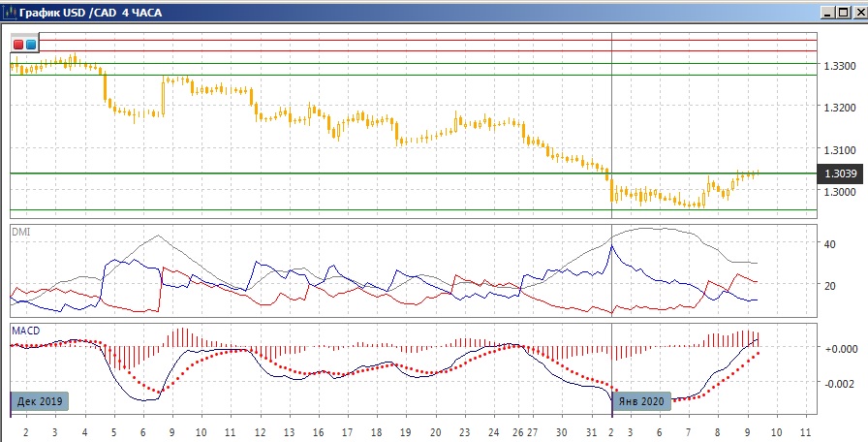Screen dimensions: 868x442
Task: Click the candlestick chart icon in title bar
Action: (10, 14)
